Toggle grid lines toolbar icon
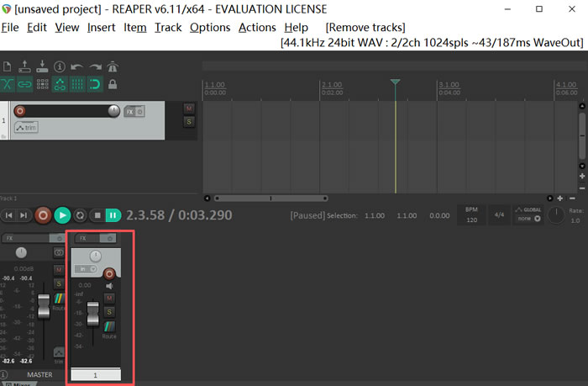 pyautogui.click(x=77, y=84)
